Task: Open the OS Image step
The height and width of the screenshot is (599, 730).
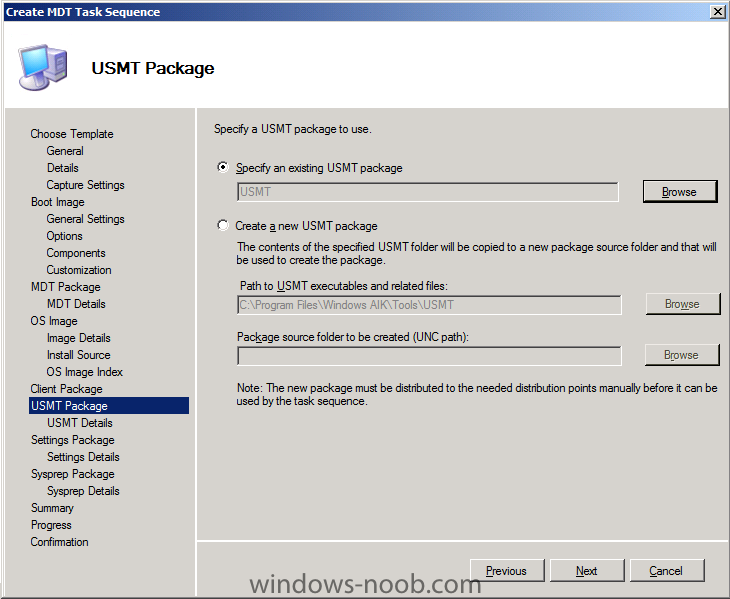Action: 54,321
